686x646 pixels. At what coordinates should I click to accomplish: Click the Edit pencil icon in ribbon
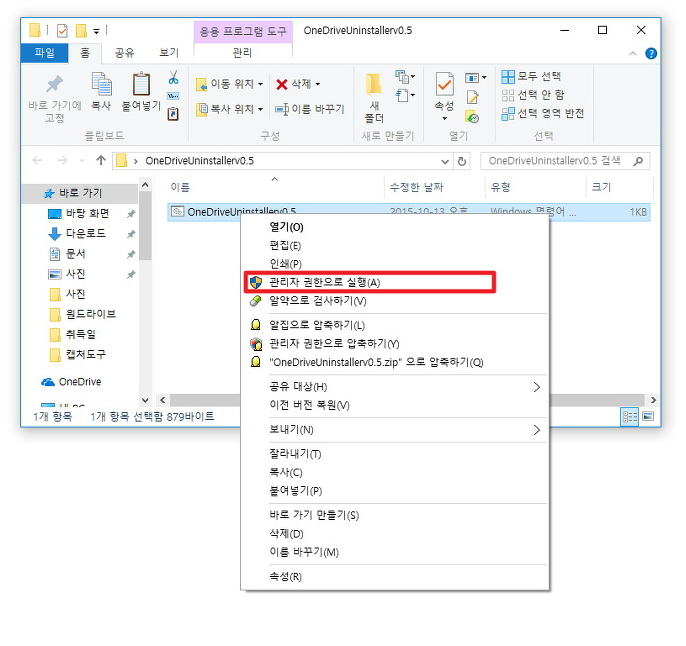point(472,97)
